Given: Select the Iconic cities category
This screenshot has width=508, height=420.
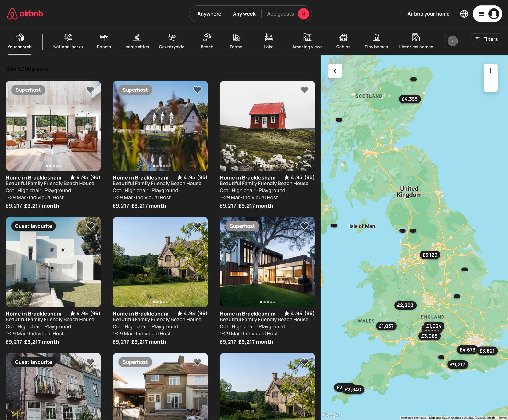Looking at the screenshot, I should tap(137, 41).
